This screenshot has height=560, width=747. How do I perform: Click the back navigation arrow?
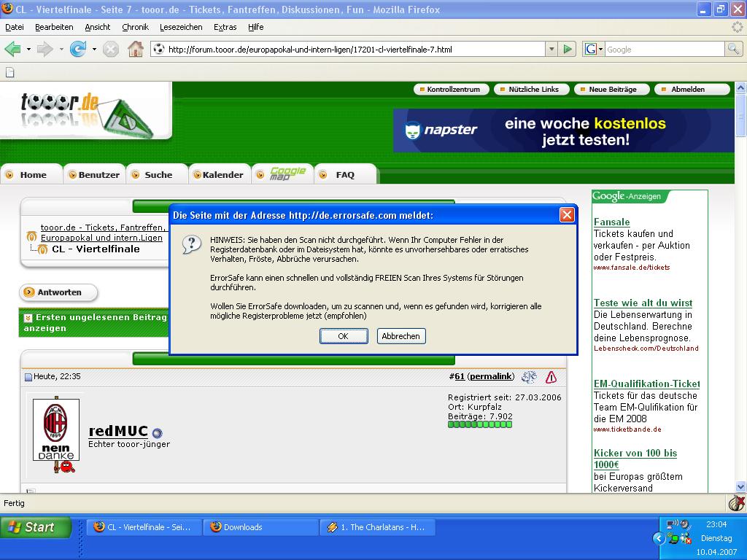coord(12,49)
